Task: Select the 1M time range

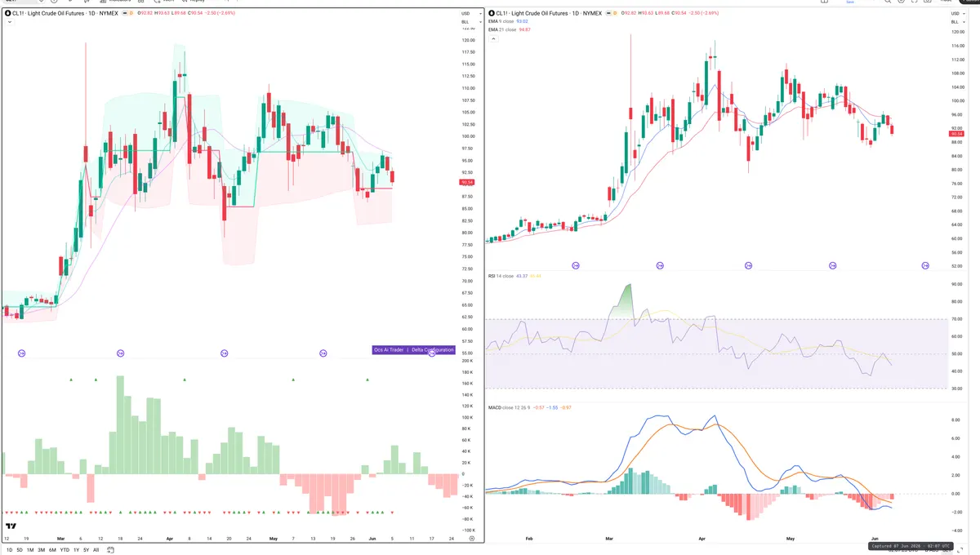Action: click(30, 550)
